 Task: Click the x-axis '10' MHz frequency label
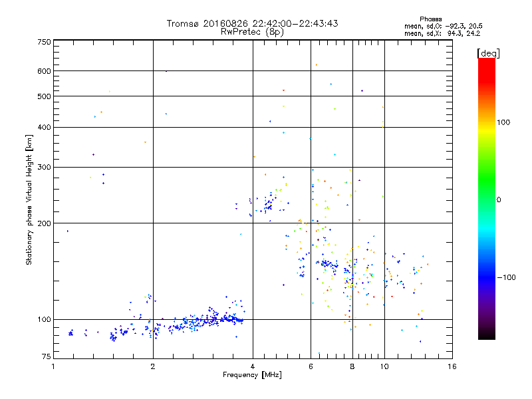coord(384,366)
